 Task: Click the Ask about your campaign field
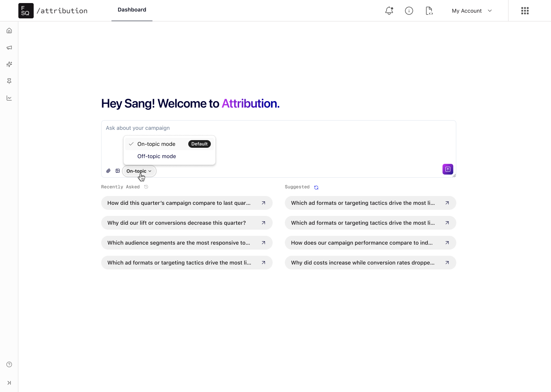click(279, 128)
